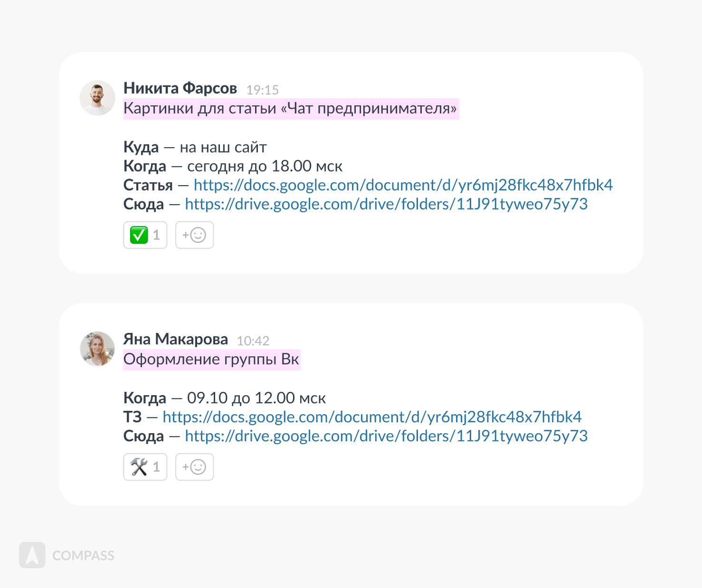Add emoji reaction to Яна's message
Image resolution: width=702 pixels, height=588 pixels.
click(x=194, y=467)
